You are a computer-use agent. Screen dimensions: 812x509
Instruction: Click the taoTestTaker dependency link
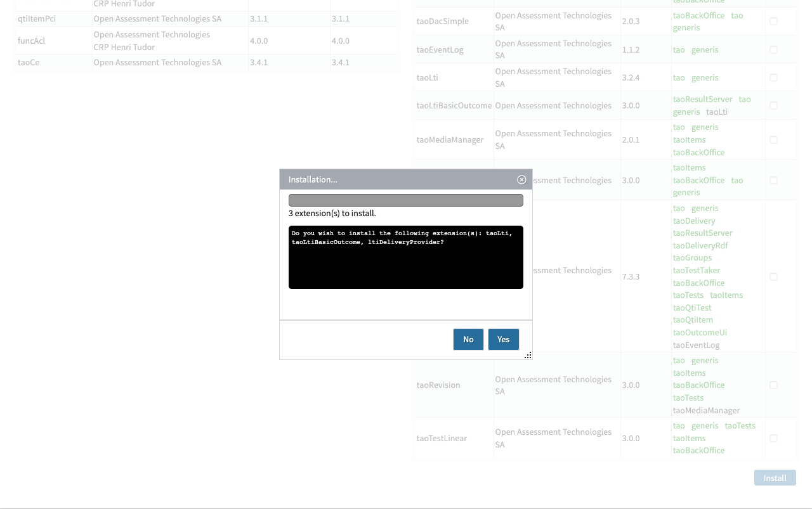696,270
